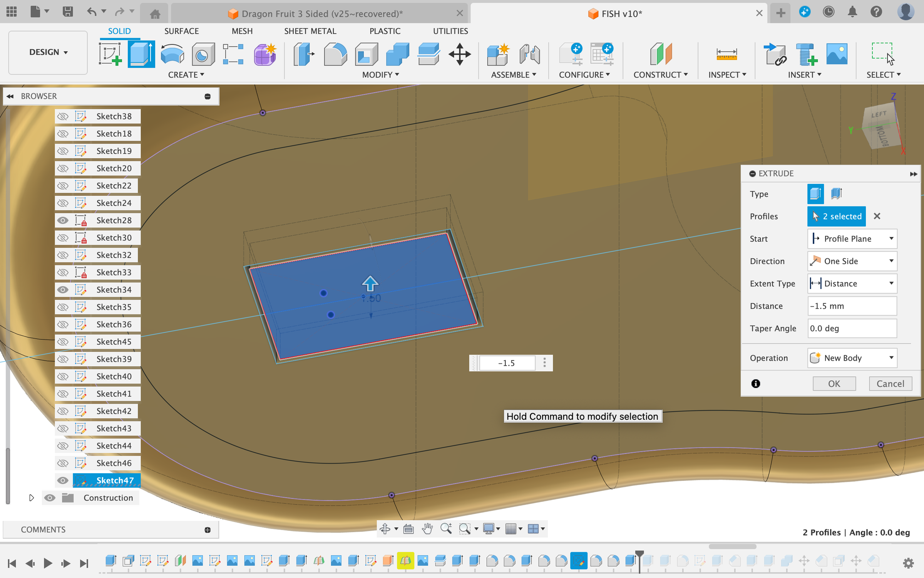Image resolution: width=924 pixels, height=578 pixels.
Task: Expand the Construction folder in browser
Action: point(32,498)
